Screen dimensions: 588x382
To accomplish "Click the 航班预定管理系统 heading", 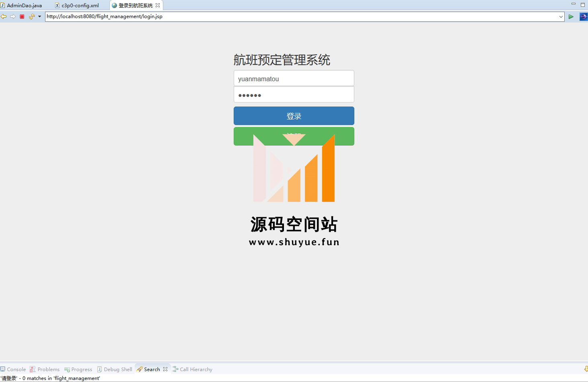I will [282, 60].
